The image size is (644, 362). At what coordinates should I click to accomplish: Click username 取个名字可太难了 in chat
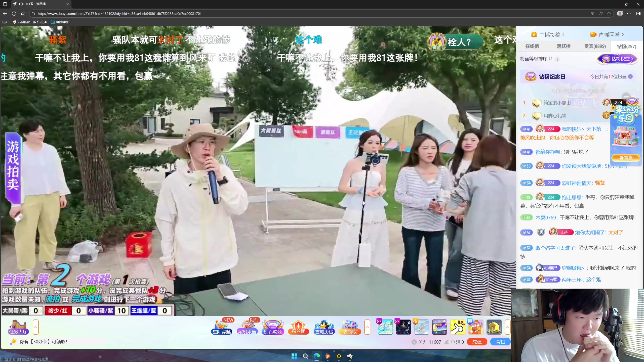point(555,248)
